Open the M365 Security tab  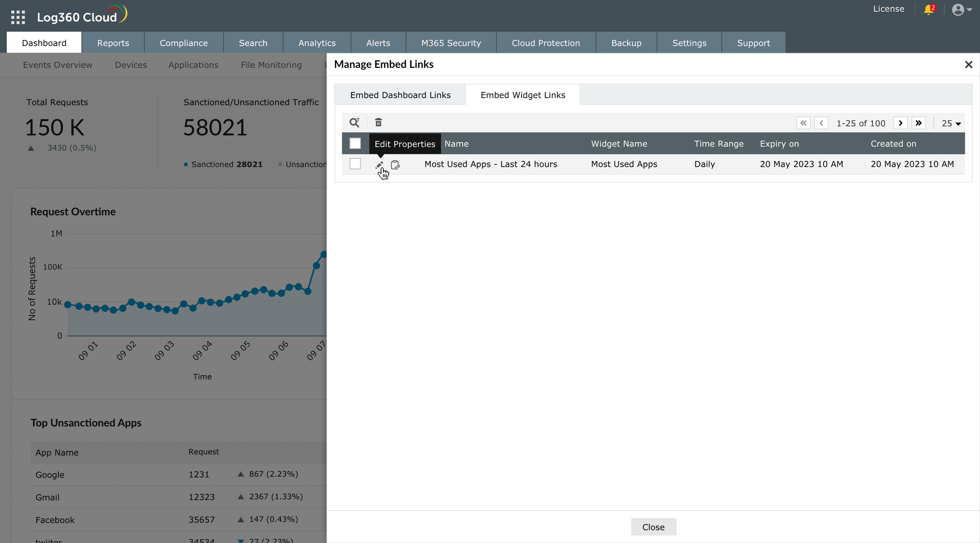tap(451, 43)
